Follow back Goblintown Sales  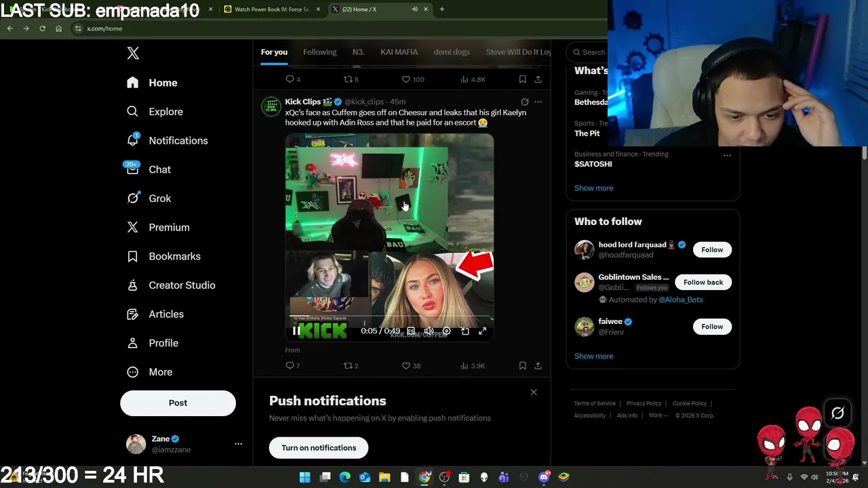click(703, 283)
